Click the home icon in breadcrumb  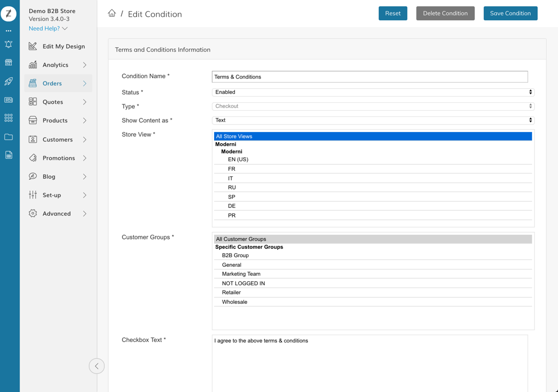[x=112, y=13]
